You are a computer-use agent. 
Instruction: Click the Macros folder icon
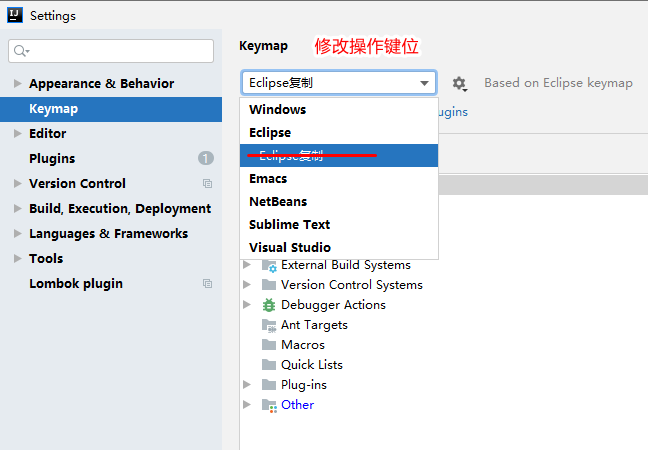coord(269,345)
